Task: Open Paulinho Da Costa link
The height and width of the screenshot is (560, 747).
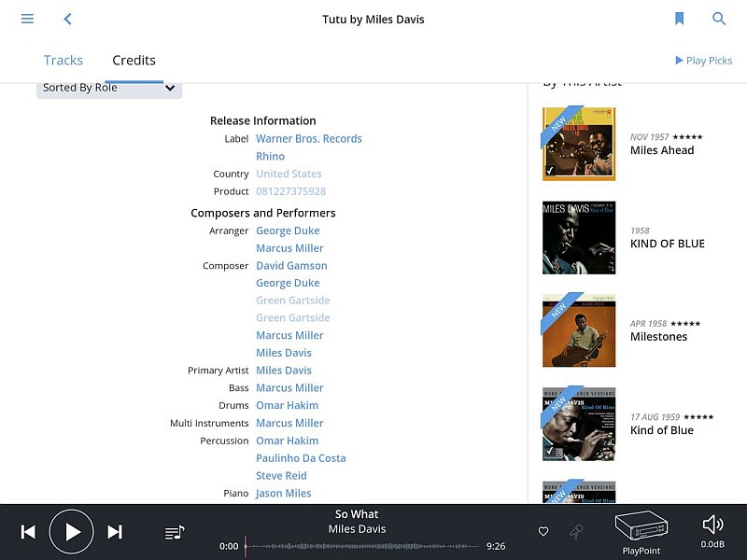Action: pos(301,458)
